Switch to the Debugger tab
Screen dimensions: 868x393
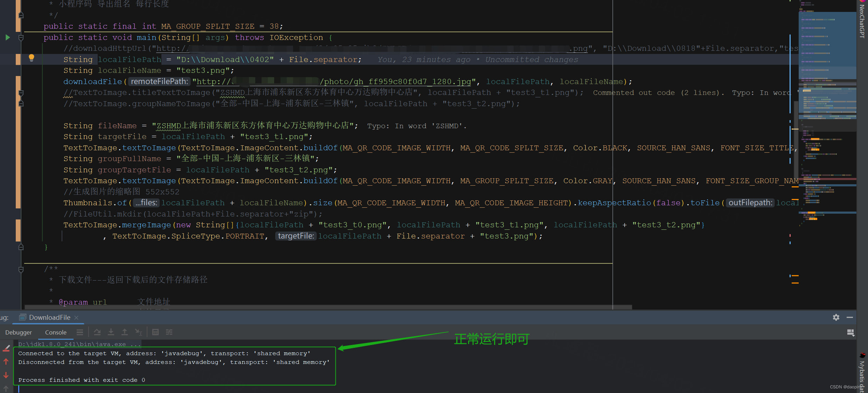coord(19,332)
